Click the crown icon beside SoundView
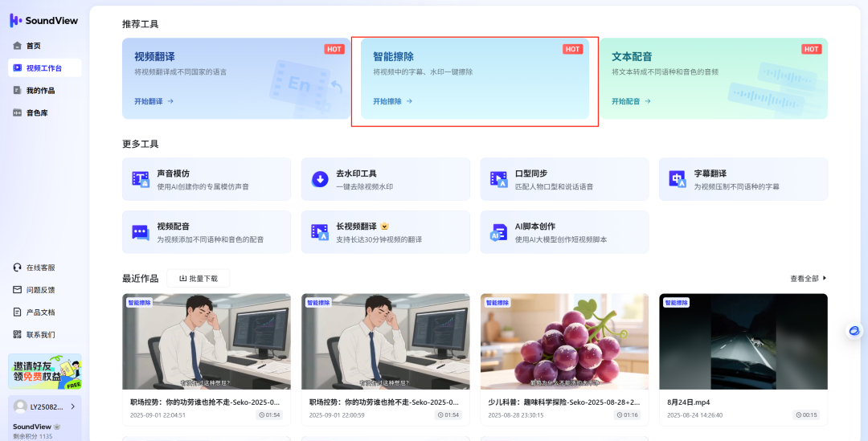This screenshot has width=868, height=441. pyautogui.click(x=56, y=427)
